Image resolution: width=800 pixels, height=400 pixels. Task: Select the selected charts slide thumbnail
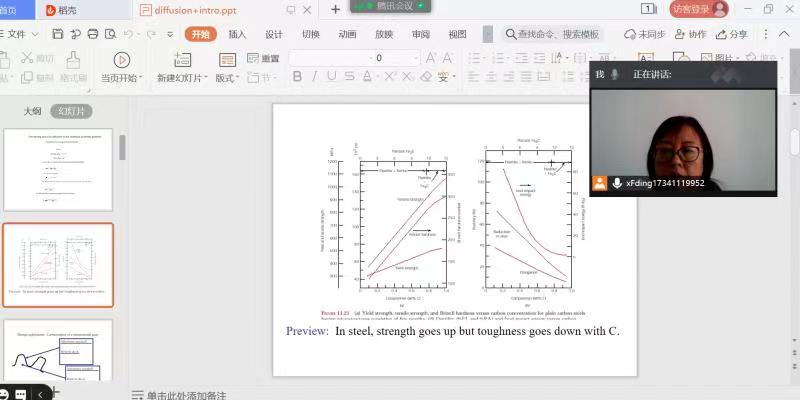tap(58, 265)
